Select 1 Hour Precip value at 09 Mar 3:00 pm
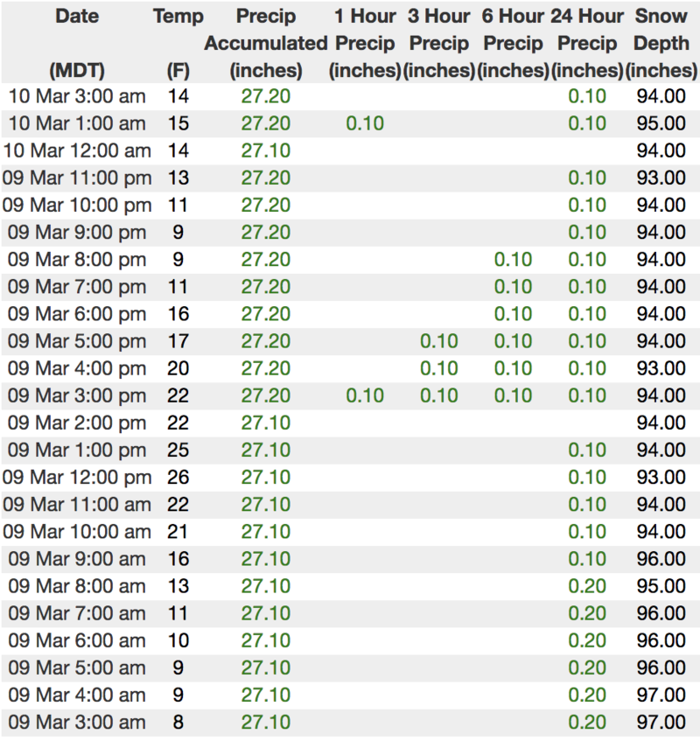 point(365,395)
